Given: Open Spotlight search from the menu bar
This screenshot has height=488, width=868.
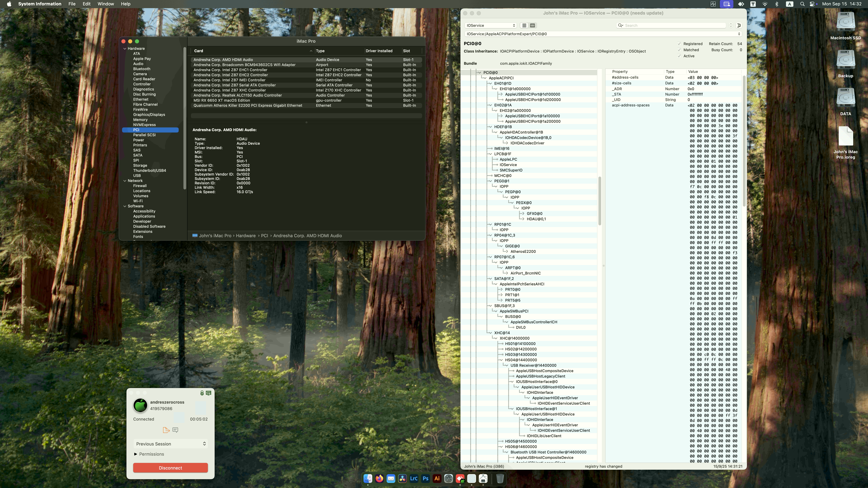Looking at the screenshot, I should coord(802,4).
